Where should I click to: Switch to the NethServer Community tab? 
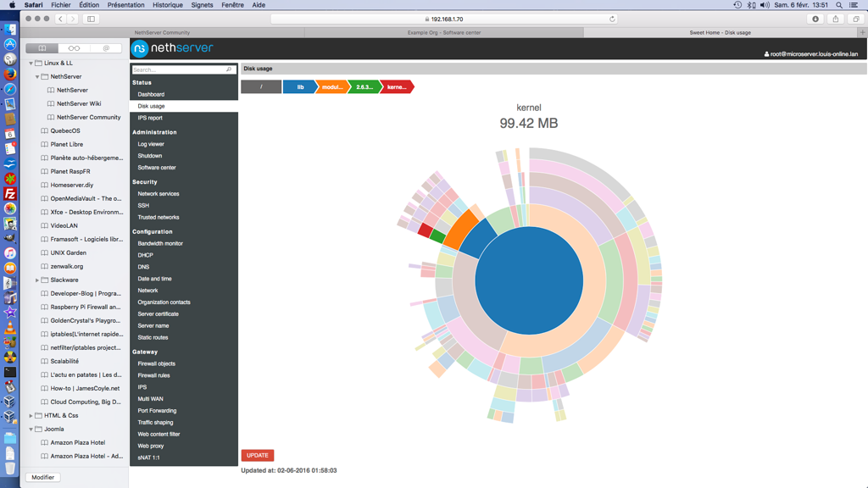(162, 33)
